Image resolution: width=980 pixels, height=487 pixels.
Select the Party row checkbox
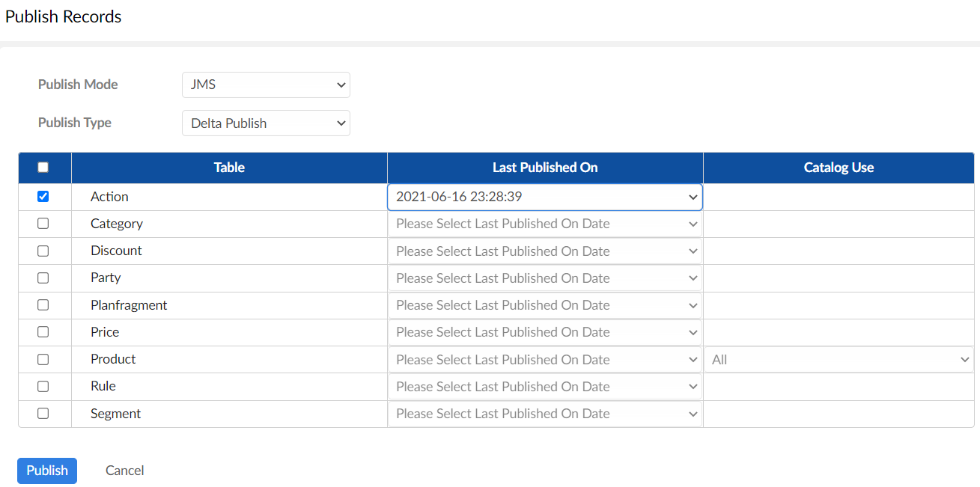[43, 278]
